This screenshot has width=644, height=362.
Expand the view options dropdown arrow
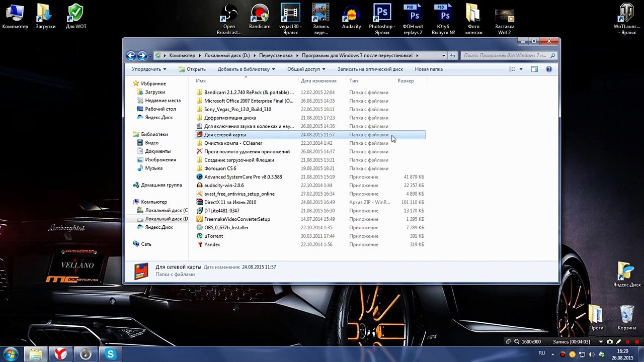tap(521, 69)
